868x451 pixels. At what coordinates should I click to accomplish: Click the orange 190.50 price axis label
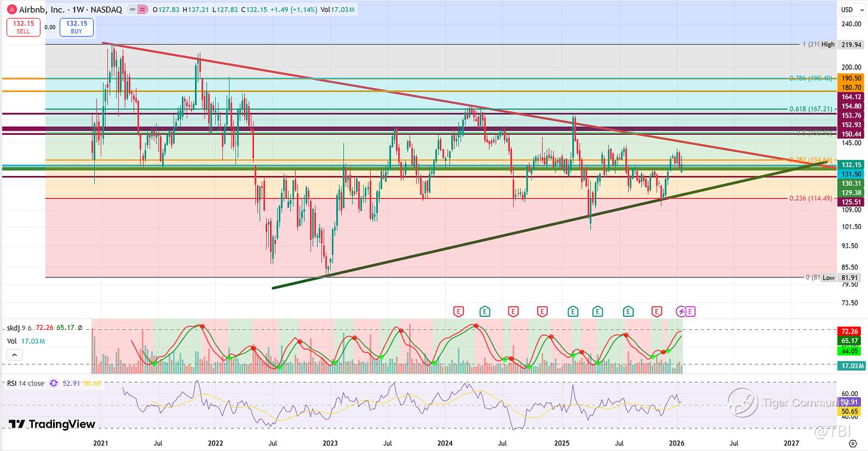(851, 78)
